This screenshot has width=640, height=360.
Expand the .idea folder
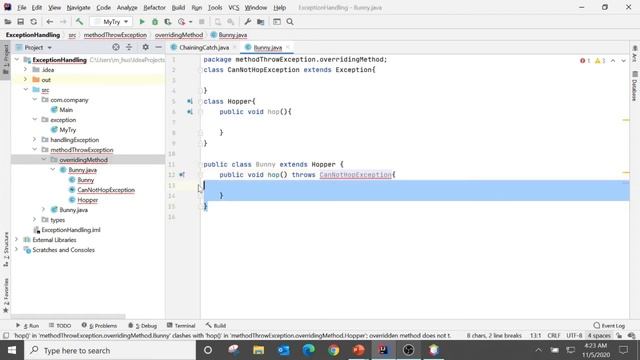(x=26, y=70)
